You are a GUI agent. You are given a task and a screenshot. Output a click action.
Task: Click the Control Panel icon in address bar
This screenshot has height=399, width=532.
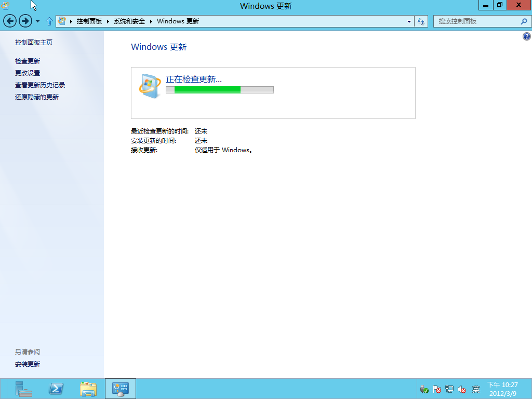point(62,21)
